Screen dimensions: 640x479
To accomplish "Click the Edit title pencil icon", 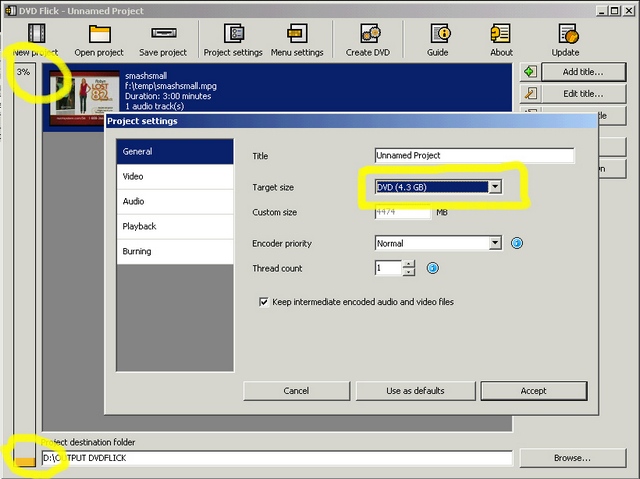I will coord(530,94).
